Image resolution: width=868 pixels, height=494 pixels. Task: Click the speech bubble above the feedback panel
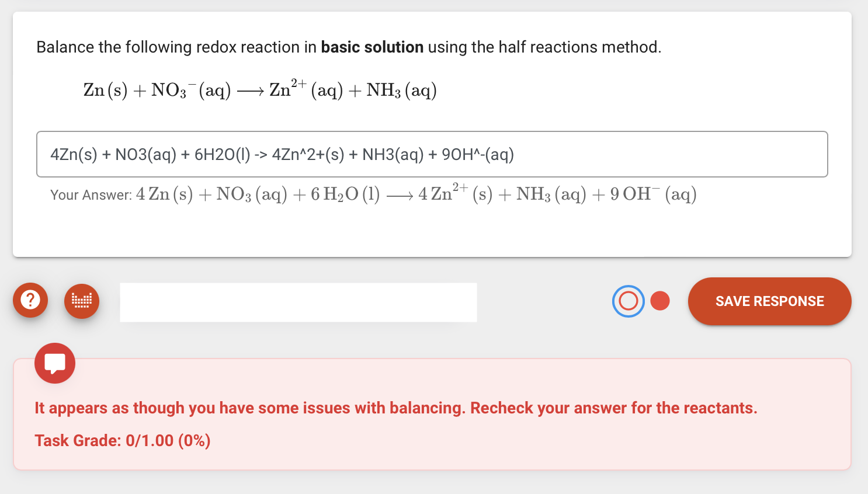coord(54,363)
